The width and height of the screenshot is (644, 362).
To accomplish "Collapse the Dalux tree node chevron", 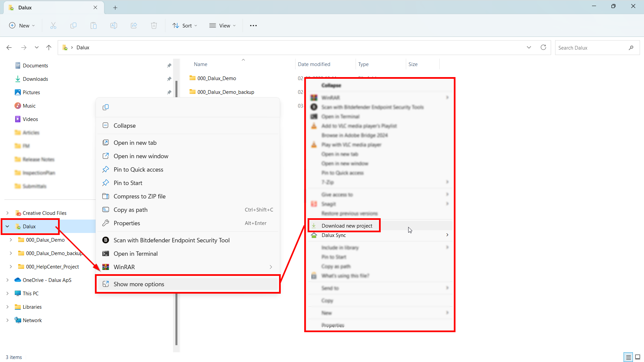I will (x=7, y=227).
